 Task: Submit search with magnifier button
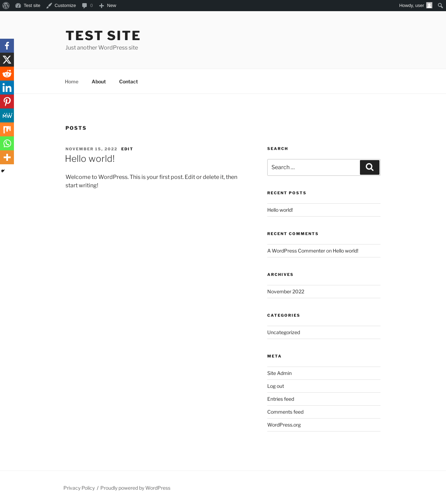click(370, 167)
